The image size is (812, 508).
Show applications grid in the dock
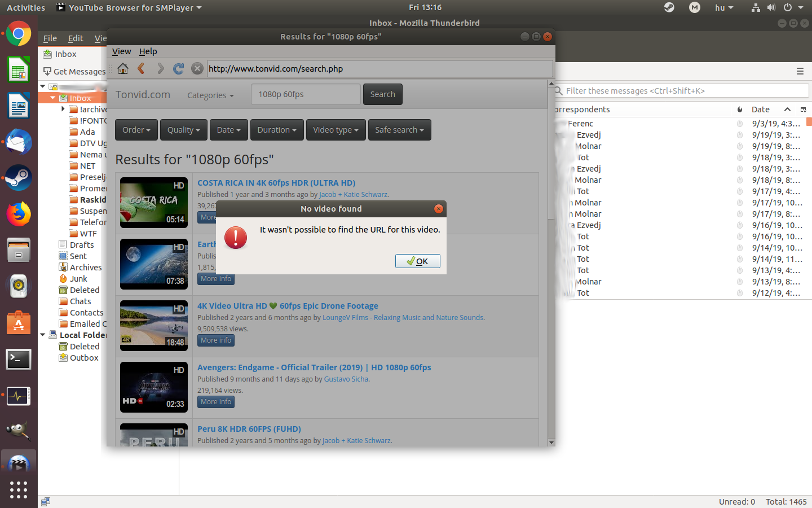pos(19,489)
